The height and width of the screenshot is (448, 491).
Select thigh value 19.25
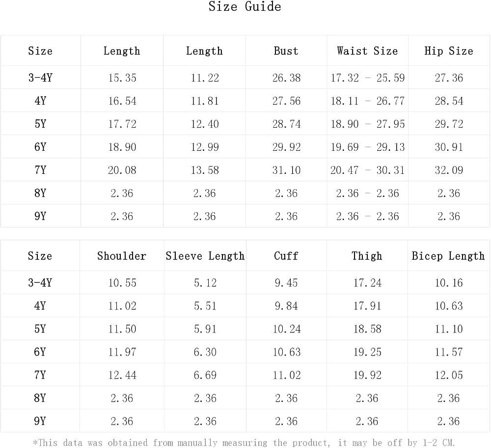(x=367, y=352)
